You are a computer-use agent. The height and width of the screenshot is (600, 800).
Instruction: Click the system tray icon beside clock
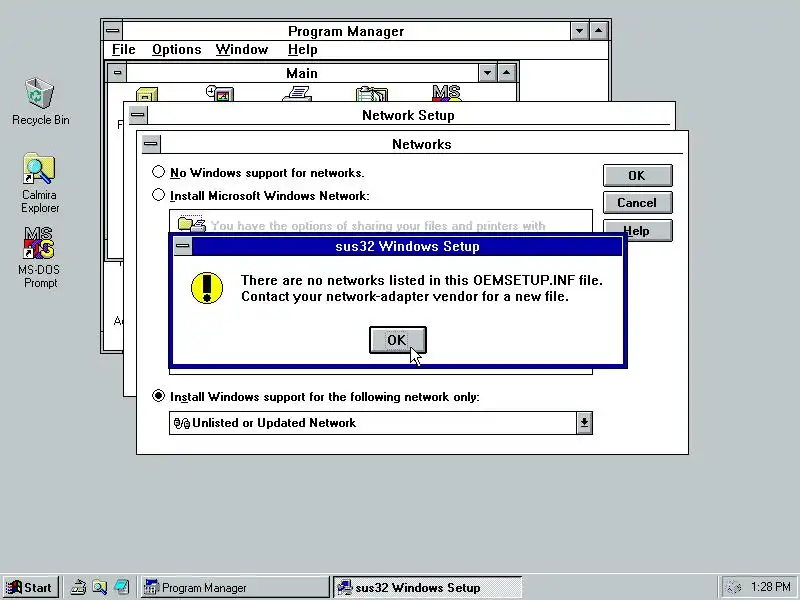click(733, 588)
